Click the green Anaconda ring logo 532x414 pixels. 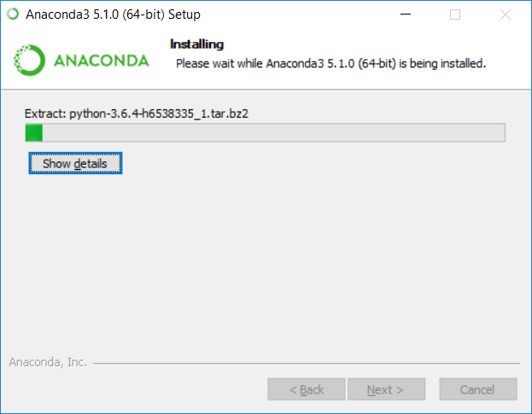(29, 61)
